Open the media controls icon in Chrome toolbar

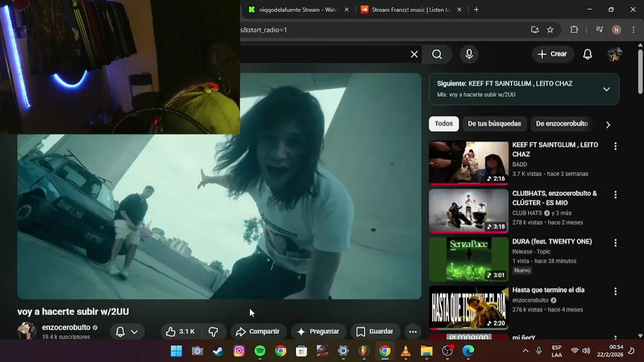coord(599,30)
